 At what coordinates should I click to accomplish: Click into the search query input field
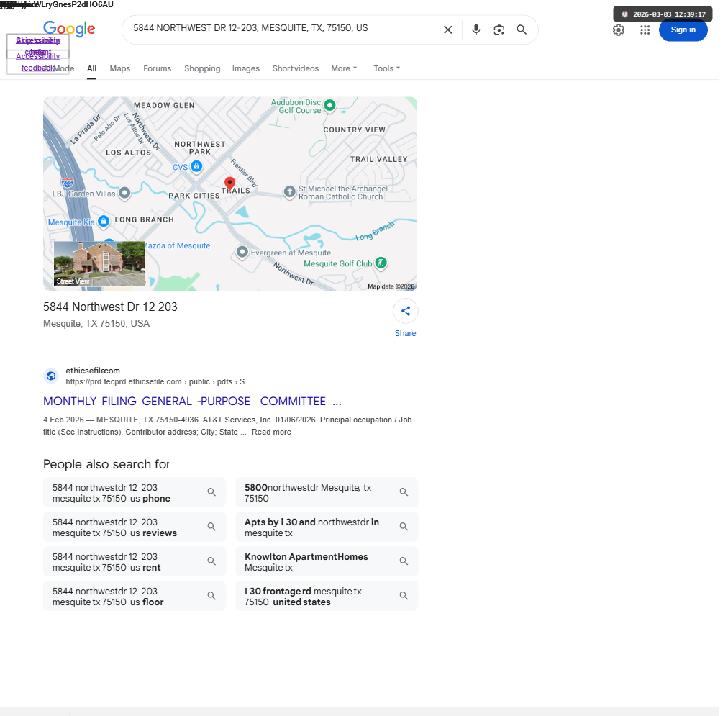tap(283, 28)
